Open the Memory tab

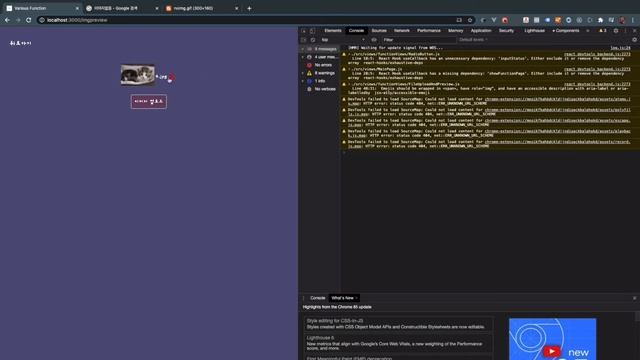456,31
